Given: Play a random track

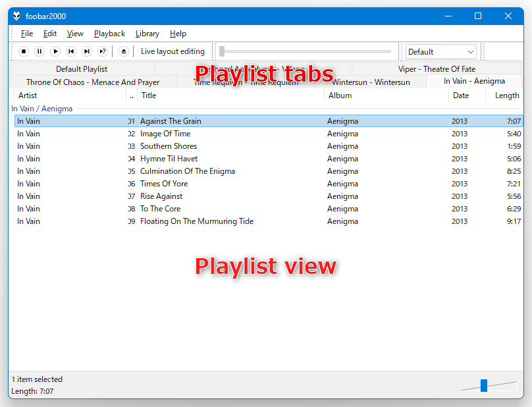Looking at the screenshot, I should (x=103, y=51).
